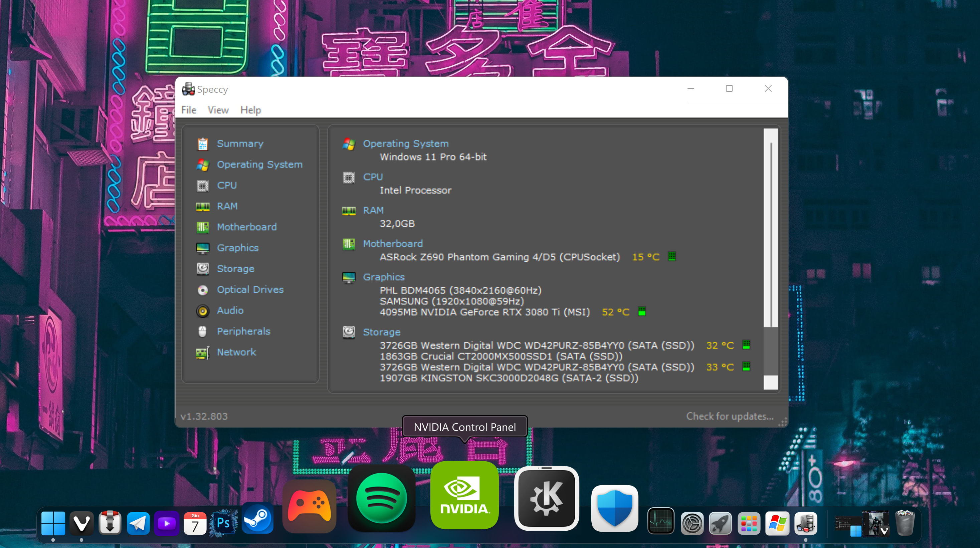Select Motherboard in the sidebar
This screenshot has width=980, height=548.
coord(246,227)
